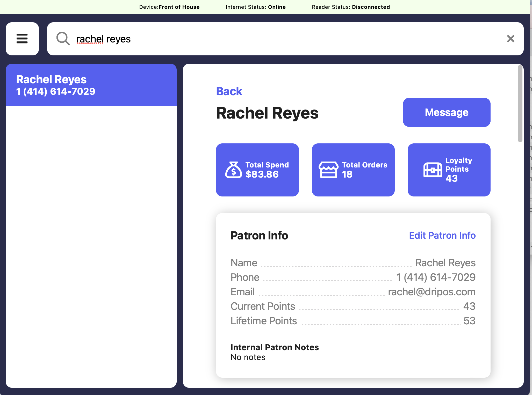Click the treasure chest loyalty icon

(x=433, y=170)
